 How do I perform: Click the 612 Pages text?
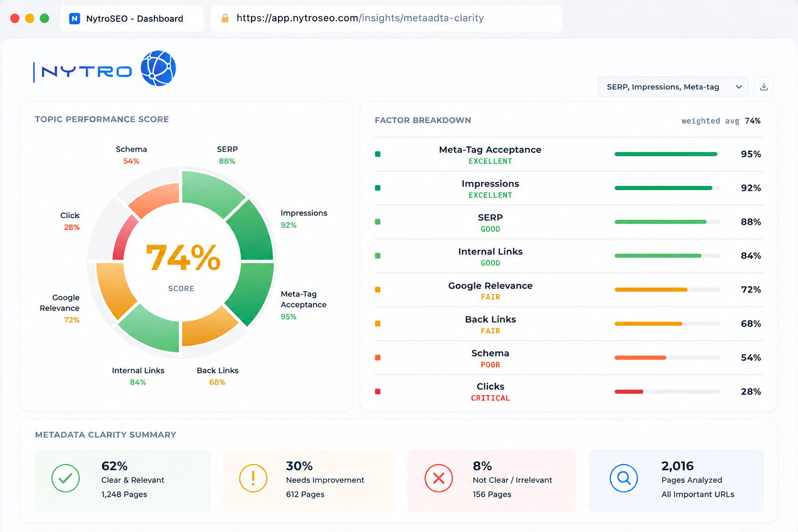point(305,495)
